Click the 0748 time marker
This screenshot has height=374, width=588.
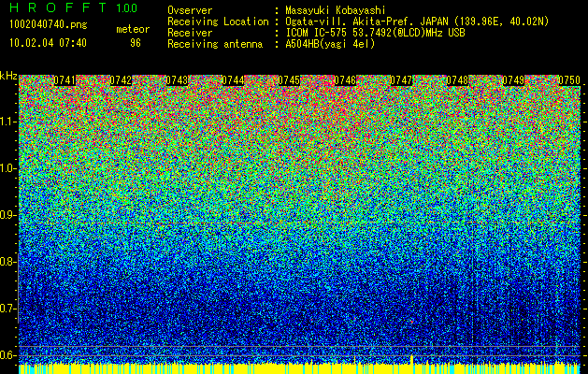point(457,80)
